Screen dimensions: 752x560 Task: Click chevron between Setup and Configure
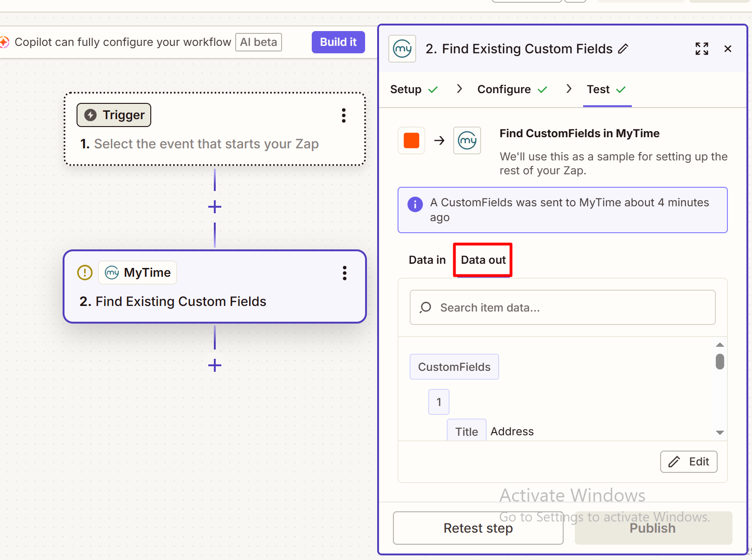click(x=459, y=89)
